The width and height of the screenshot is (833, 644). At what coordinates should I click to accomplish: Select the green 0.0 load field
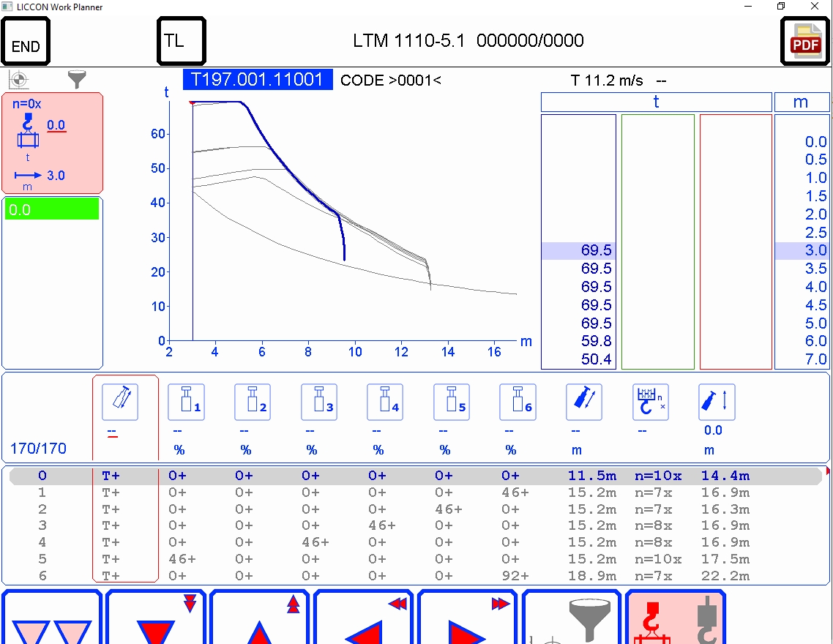coord(51,209)
